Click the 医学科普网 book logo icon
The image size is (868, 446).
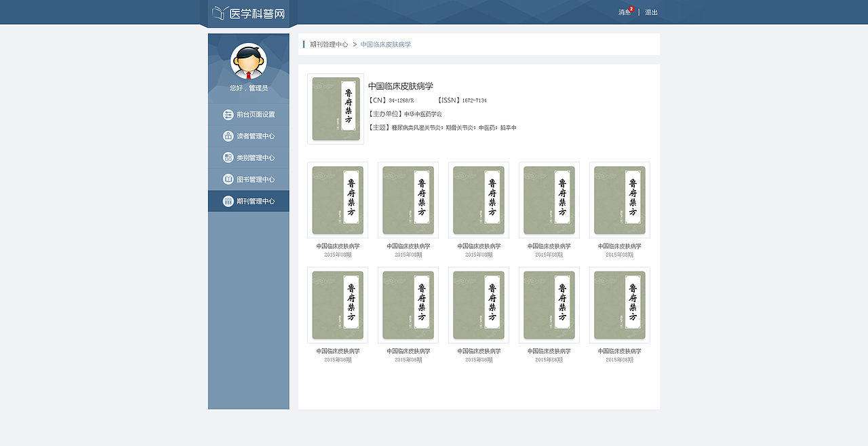[220, 13]
